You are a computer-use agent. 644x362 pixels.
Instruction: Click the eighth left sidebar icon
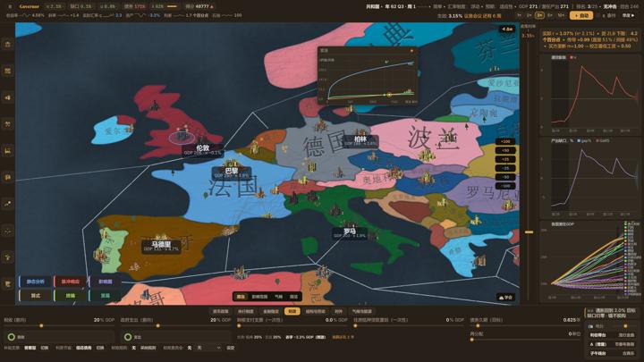[x=8, y=232]
